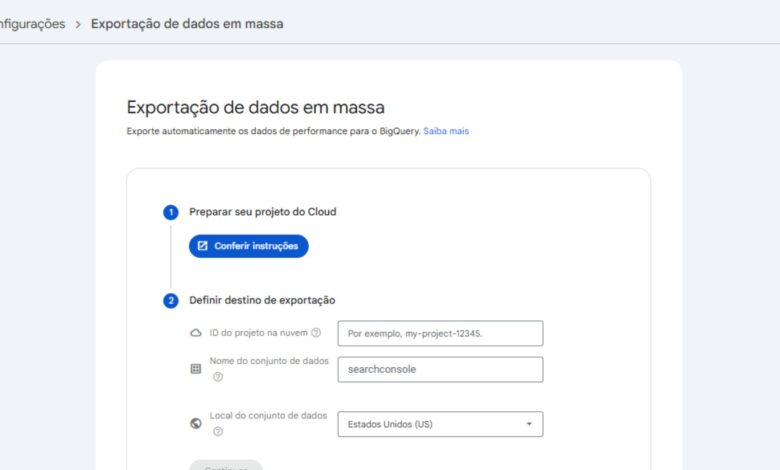Image resolution: width=780 pixels, height=470 pixels.
Task: Click the Configurações breadcrumb link
Action: click(x=32, y=23)
